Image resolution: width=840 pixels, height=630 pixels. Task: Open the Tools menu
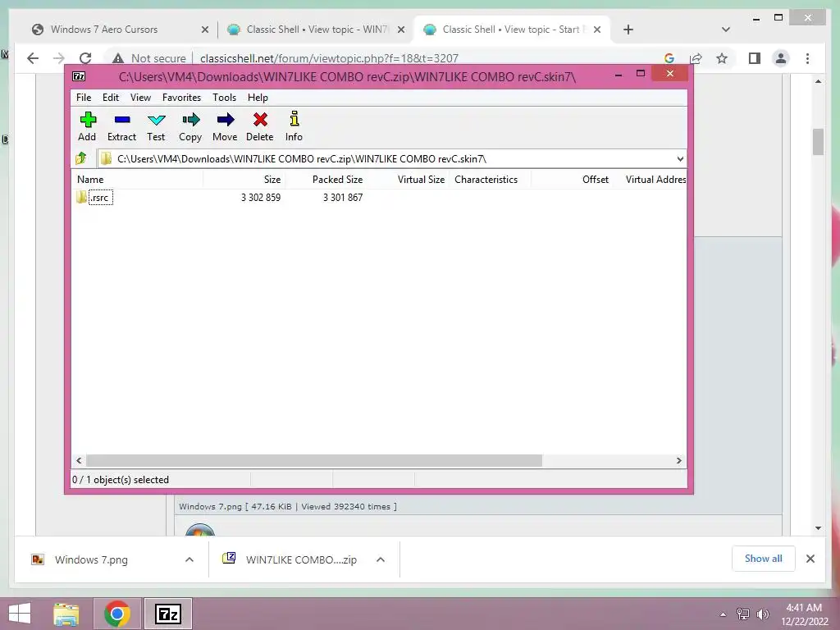(x=224, y=98)
